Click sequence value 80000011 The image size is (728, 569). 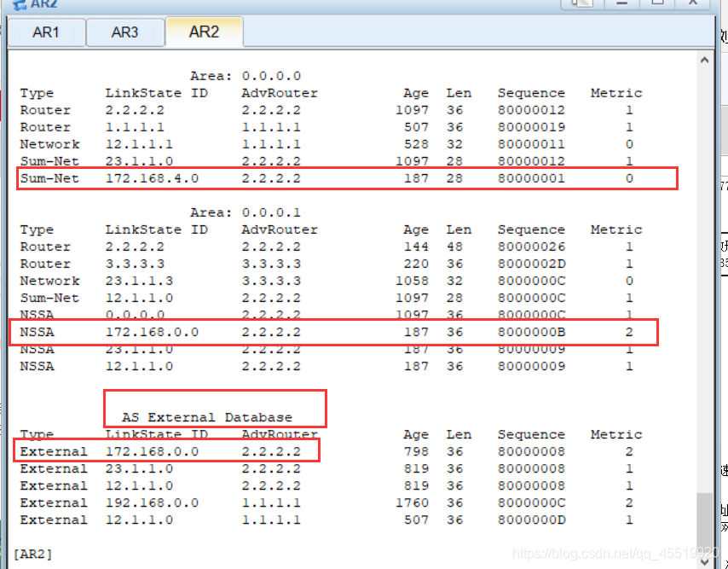pos(532,144)
